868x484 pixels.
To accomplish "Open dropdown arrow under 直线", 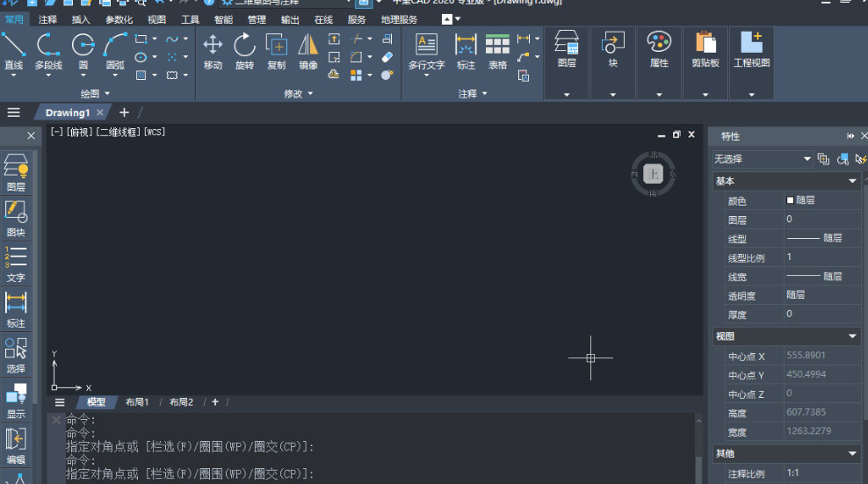I will pos(13,76).
